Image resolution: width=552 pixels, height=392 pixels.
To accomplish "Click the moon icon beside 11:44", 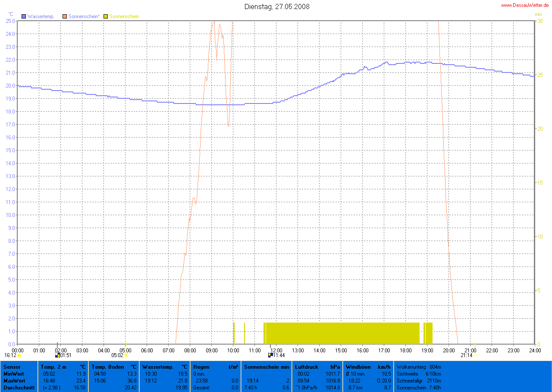I will coord(270,355).
